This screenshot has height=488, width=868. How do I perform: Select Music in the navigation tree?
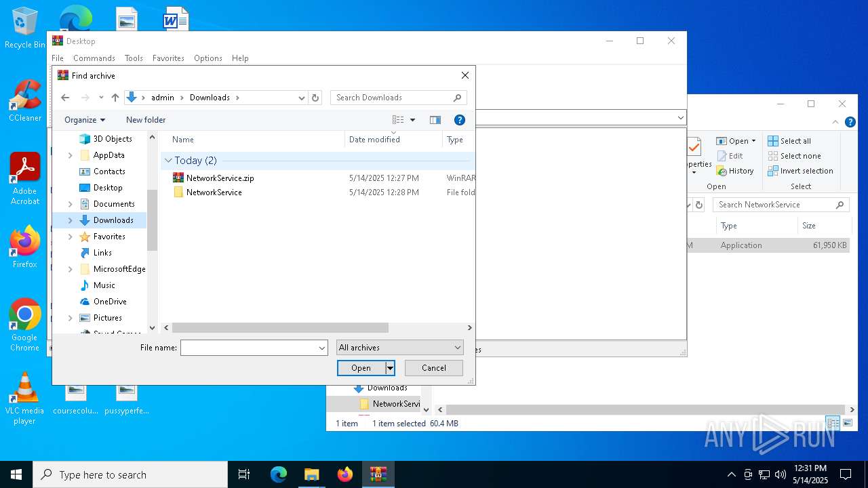click(x=104, y=285)
